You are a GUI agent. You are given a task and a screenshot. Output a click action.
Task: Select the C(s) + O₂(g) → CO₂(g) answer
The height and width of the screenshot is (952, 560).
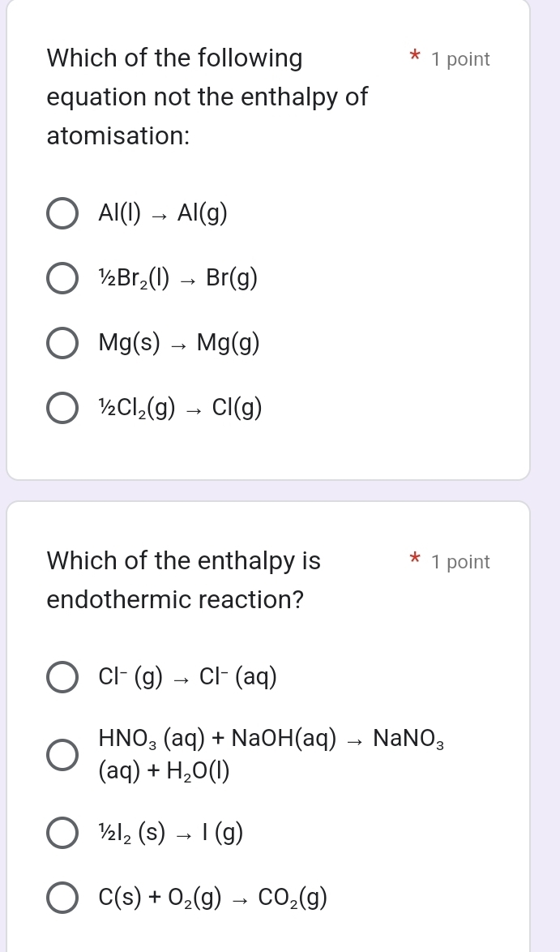point(62,897)
